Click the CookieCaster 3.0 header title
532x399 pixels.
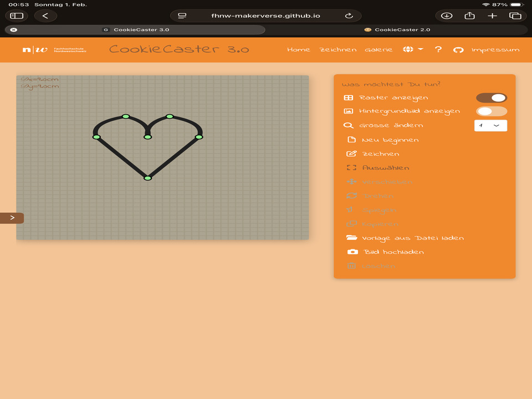pyautogui.click(x=179, y=49)
